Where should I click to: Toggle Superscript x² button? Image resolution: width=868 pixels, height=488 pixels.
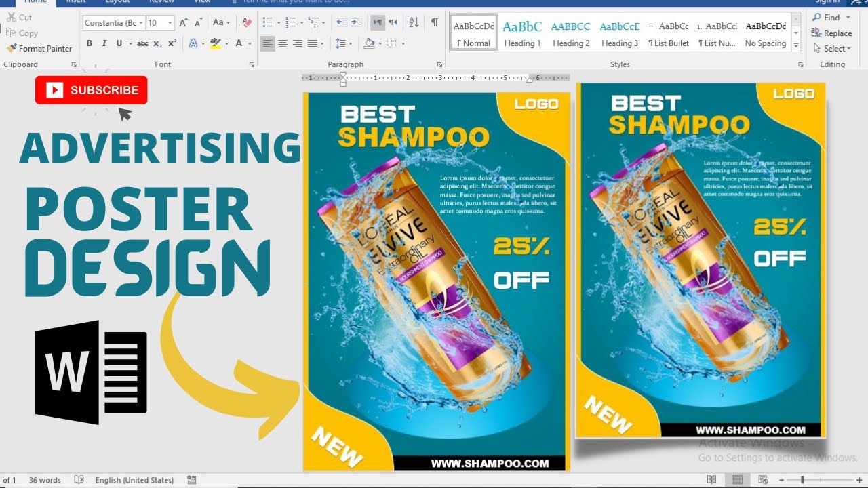click(172, 43)
